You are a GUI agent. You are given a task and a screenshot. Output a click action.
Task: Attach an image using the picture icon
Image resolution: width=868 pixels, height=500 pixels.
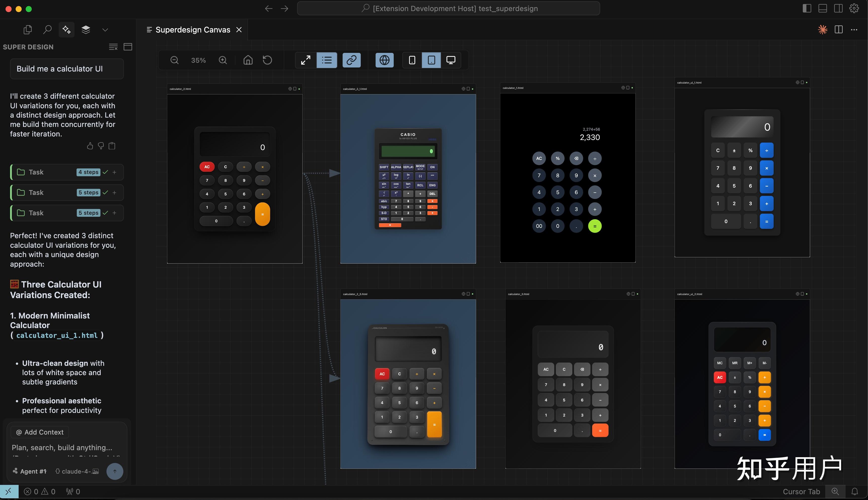click(95, 471)
